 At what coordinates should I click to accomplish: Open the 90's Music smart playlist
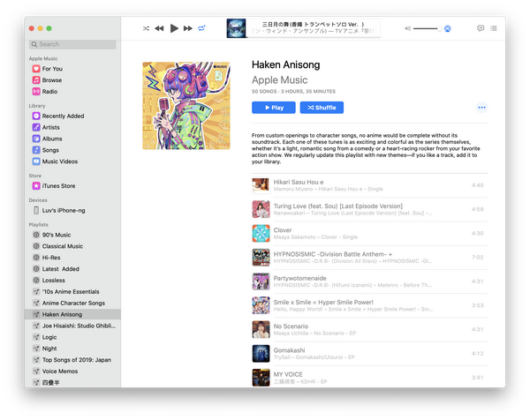(72, 235)
